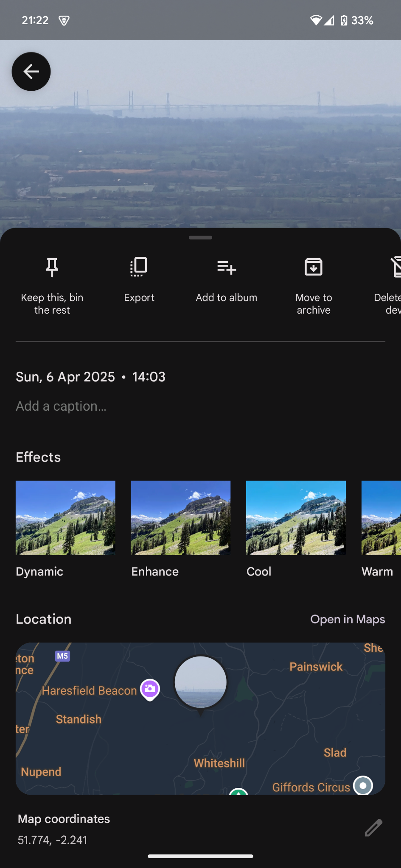This screenshot has width=401, height=868.
Task: Tap the circular photo marker on map
Action: pos(201,682)
